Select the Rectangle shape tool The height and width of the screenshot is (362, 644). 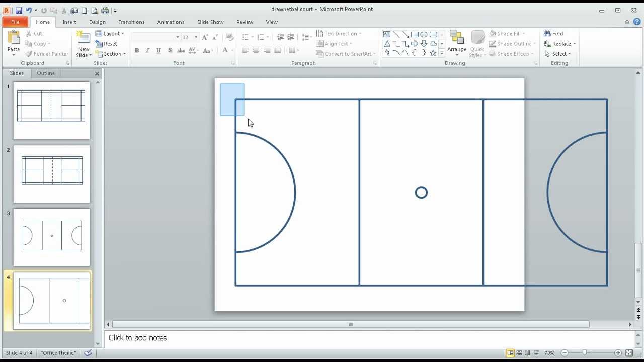tap(415, 34)
